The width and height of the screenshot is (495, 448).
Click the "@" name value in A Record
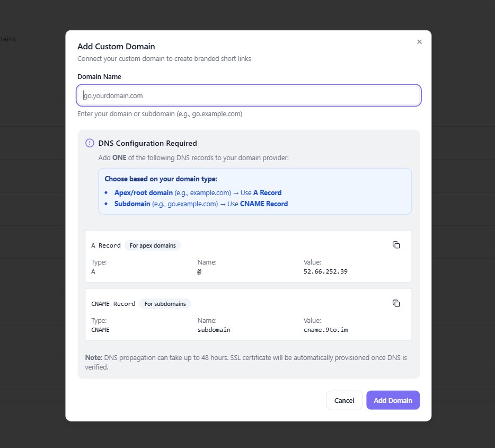(200, 271)
